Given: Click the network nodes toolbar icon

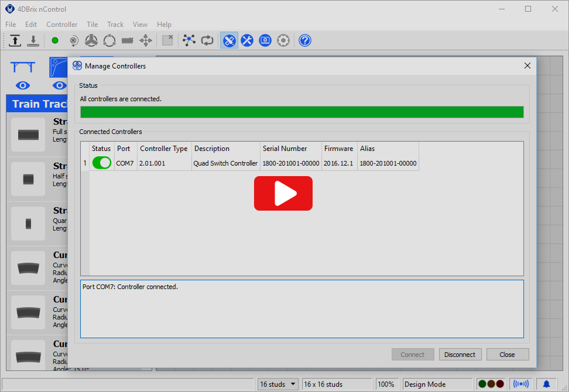Looking at the screenshot, I should (188, 40).
